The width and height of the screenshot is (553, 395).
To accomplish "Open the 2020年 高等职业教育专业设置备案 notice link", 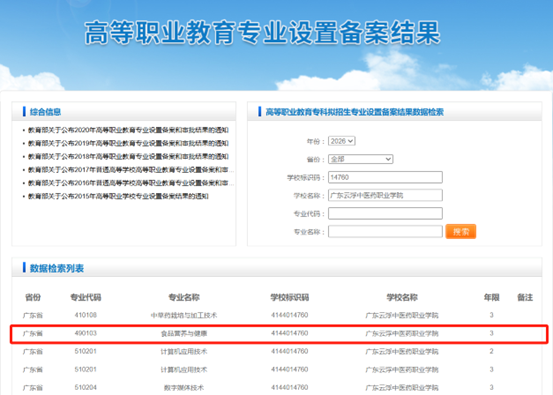I will click(128, 130).
